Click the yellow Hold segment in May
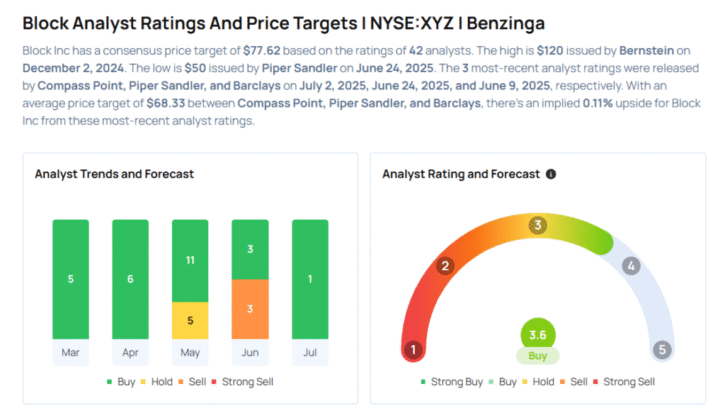725x408 pixels. (x=191, y=320)
